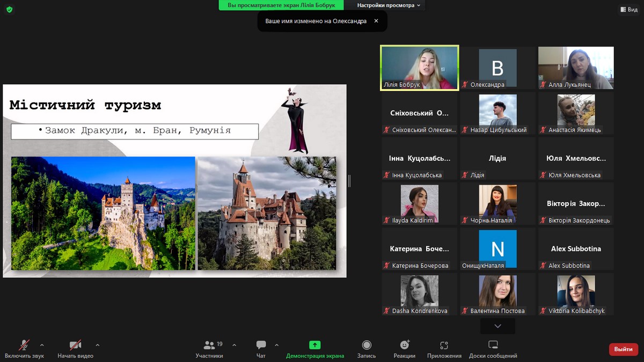This screenshot has width=644, height=362.
Task: Open the Настройки просмотра dropdown
Action: (389, 5)
